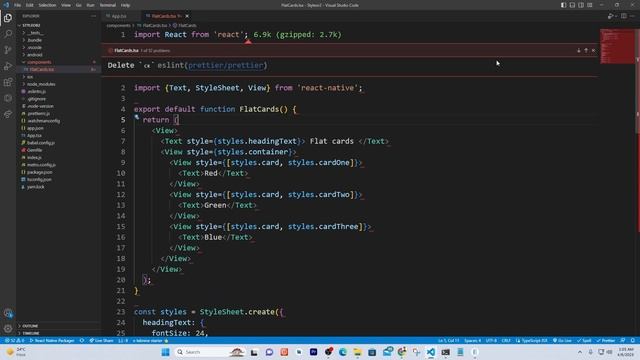Open the Search view in the activity bar
This screenshot has width=640, height=360.
[x=8, y=34]
